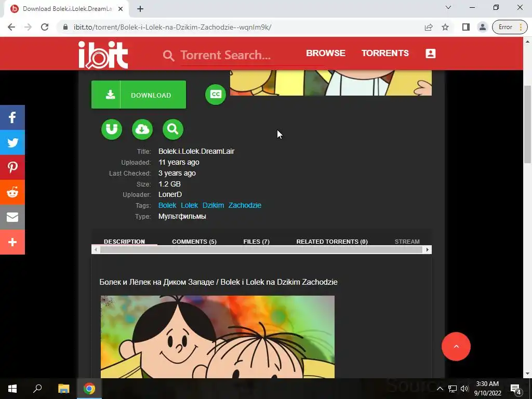The width and height of the screenshot is (532, 399).
Task: Select the DESCRIPTION tab
Action: pyautogui.click(x=124, y=241)
